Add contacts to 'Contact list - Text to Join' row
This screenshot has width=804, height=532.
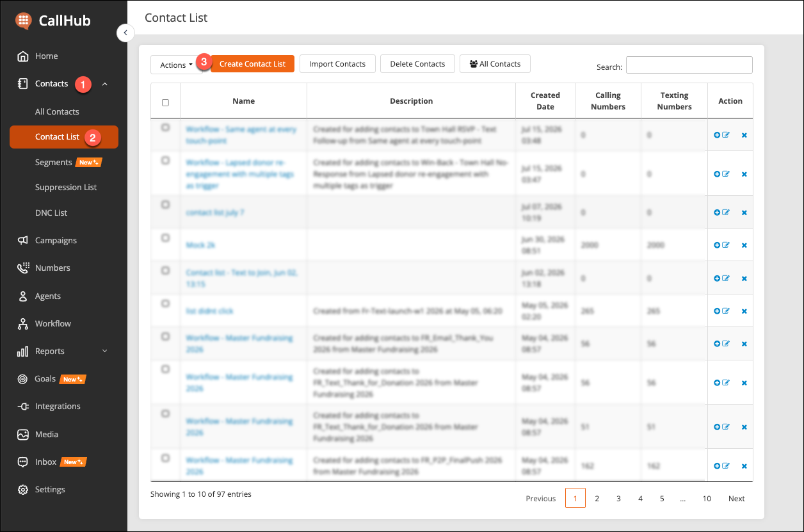[717, 278]
